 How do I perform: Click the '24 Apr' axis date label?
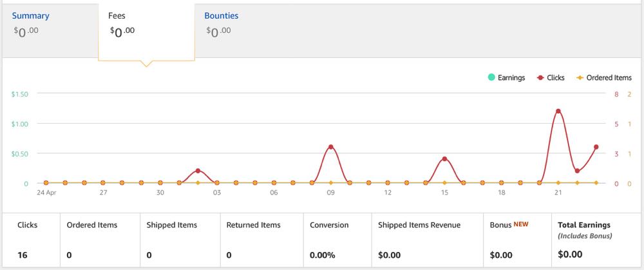coord(46,192)
